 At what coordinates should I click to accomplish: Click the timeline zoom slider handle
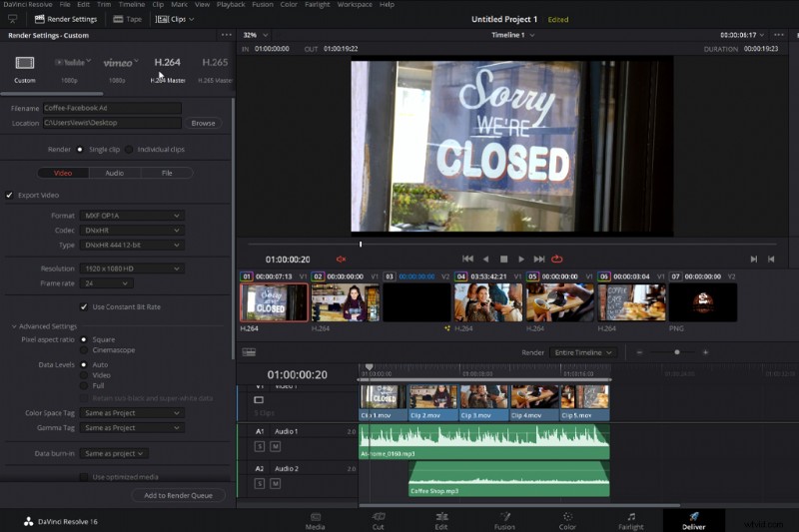click(677, 352)
